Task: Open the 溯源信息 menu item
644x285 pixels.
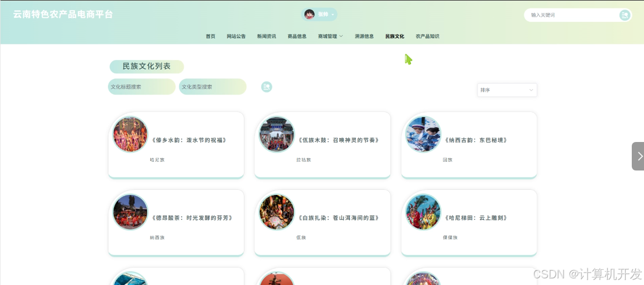Action: pos(364,36)
